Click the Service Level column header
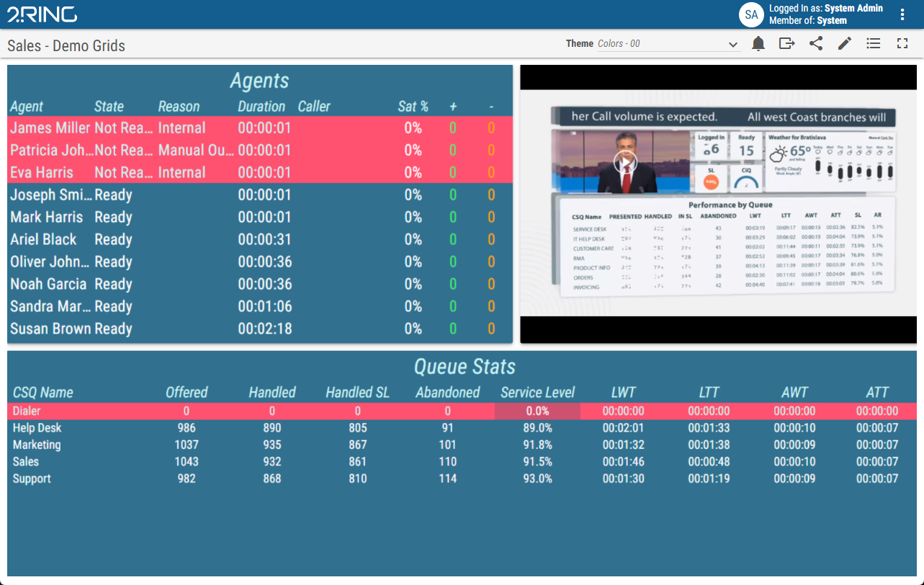924x585 pixels. (537, 393)
